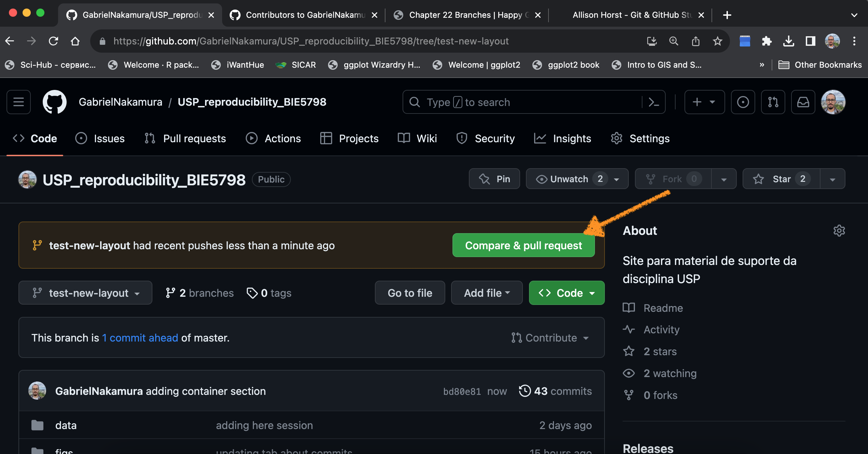Open the ggplot2 book bookmark
Viewport: 868px width, 454px height.
566,65
